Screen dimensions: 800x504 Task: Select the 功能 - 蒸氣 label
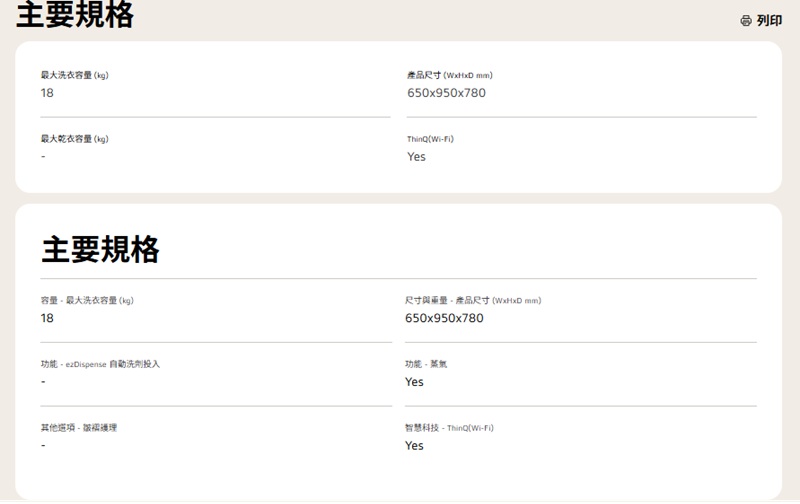click(426, 364)
